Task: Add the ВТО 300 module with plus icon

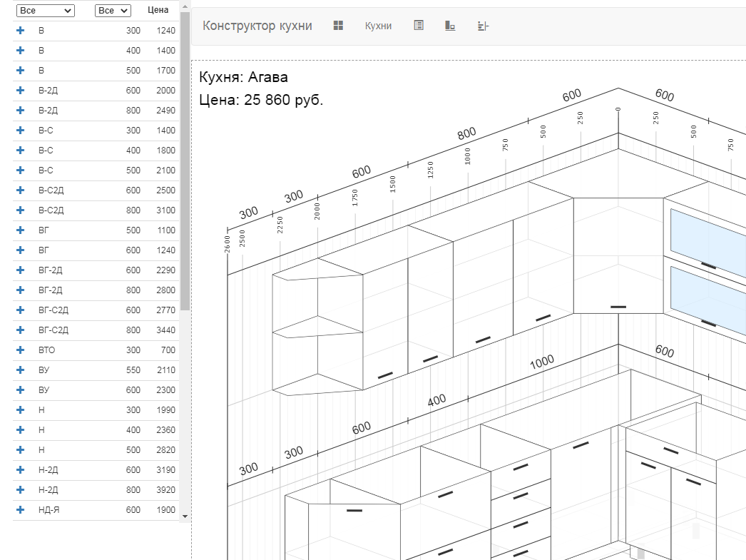Action: point(20,350)
